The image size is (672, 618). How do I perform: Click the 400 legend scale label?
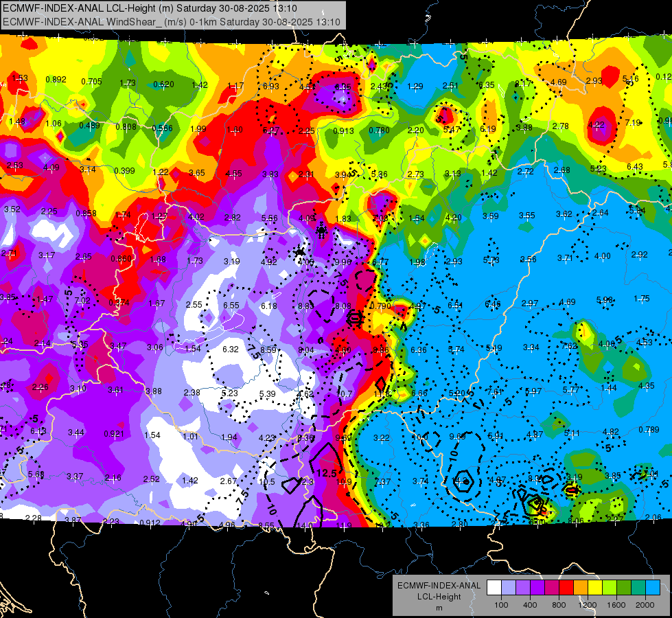530,605
